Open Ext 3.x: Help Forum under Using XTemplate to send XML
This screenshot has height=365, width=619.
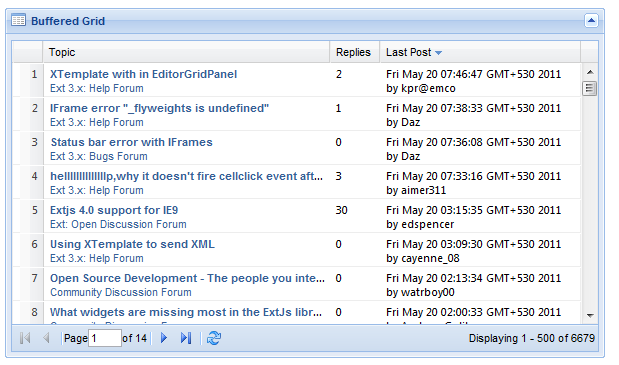[97, 258]
